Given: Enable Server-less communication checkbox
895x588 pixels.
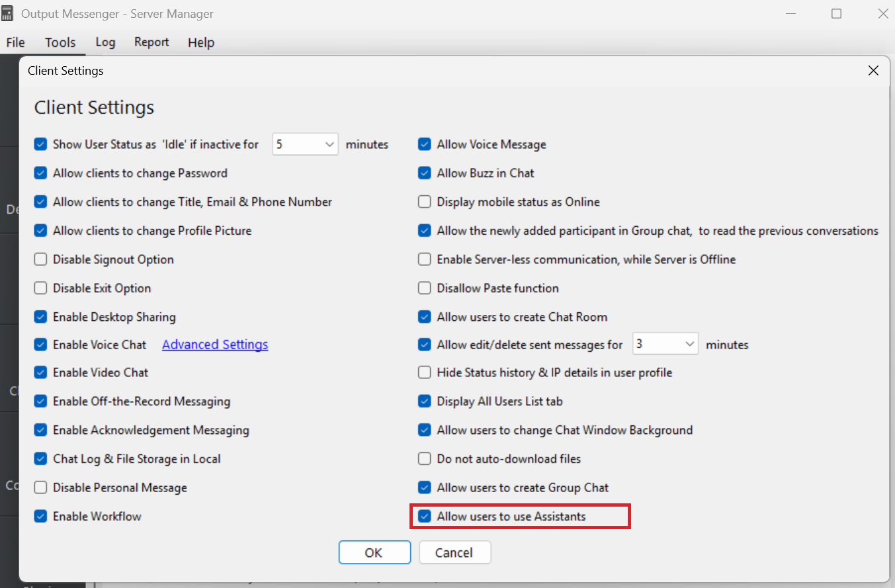Looking at the screenshot, I should click(425, 259).
